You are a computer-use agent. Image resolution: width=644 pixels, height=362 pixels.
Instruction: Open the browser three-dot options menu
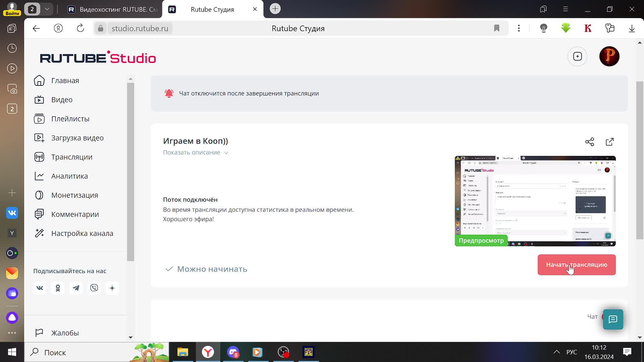pyautogui.click(x=519, y=28)
